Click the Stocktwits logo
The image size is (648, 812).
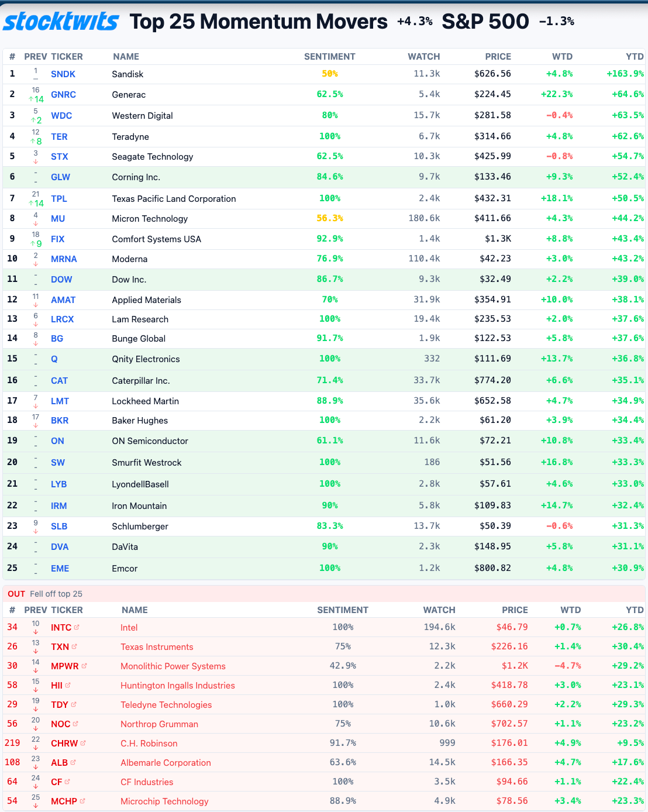(x=61, y=22)
